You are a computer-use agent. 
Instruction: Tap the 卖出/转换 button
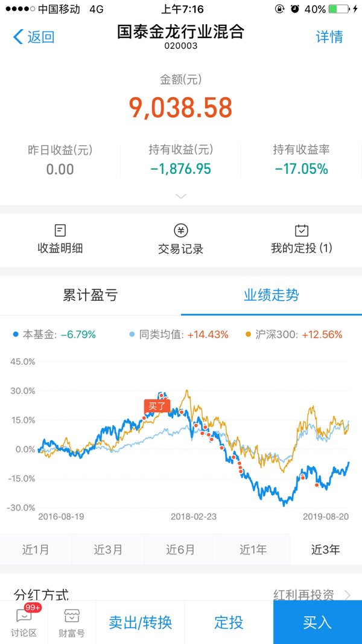(x=140, y=622)
